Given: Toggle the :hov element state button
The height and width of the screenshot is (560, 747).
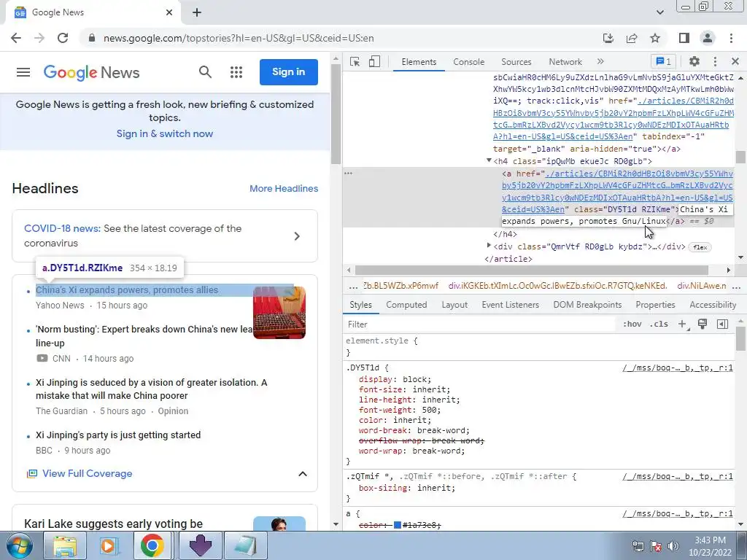Looking at the screenshot, I should (632, 324).
